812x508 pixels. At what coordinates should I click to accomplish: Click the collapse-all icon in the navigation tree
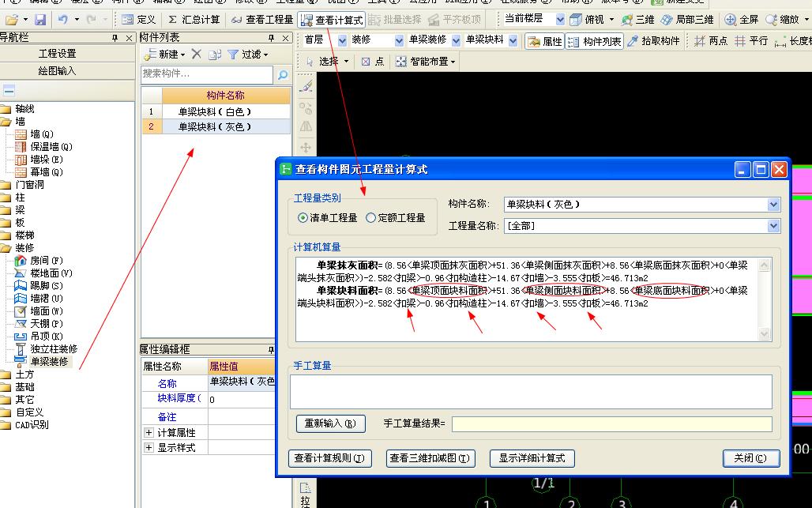[9, 91]
